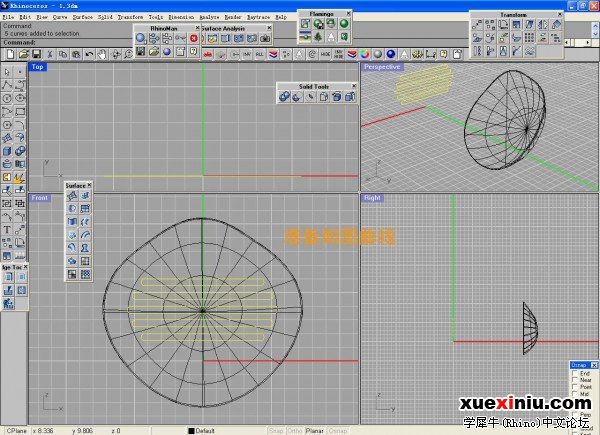
Task: Open the File menu
Action: pos(8,17)
